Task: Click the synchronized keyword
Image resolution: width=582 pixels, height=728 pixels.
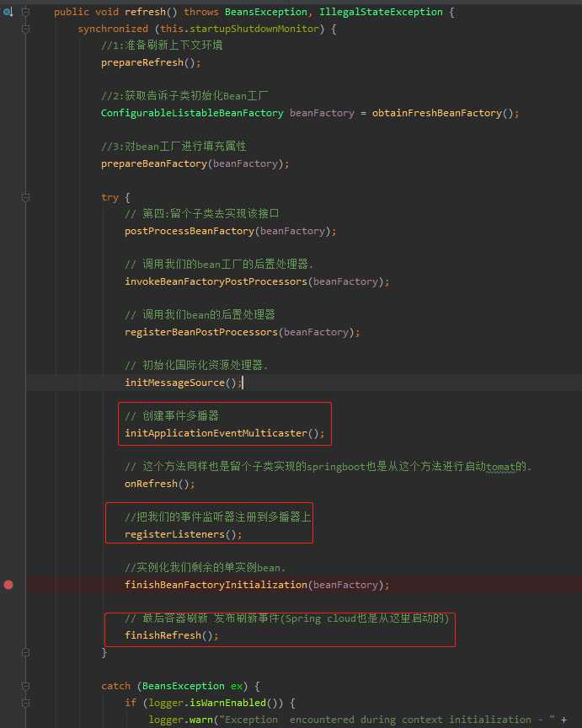Action: click(x=113, y=29)
